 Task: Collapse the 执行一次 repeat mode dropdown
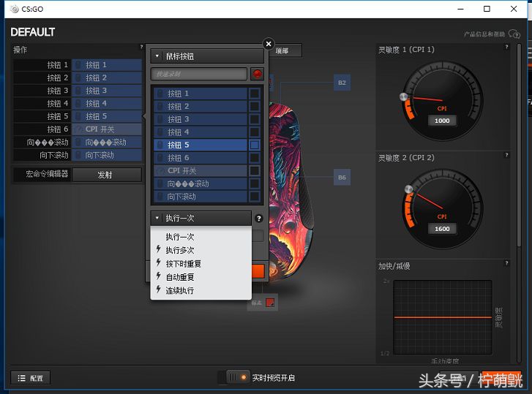(201, 218)
